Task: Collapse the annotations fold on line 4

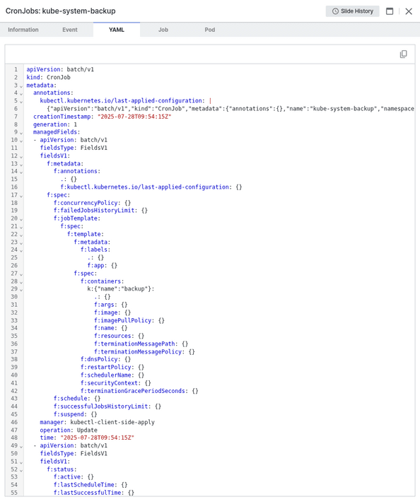Action: click(21, 93)
